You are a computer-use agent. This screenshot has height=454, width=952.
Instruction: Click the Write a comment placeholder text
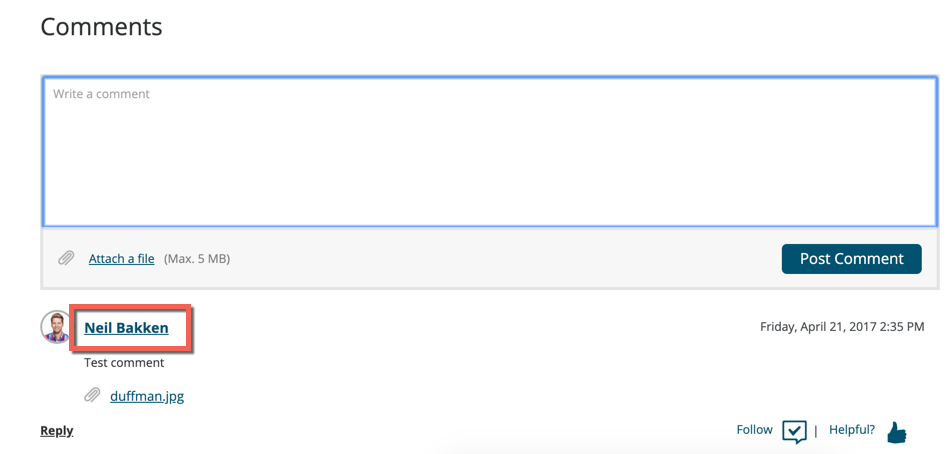101,94
